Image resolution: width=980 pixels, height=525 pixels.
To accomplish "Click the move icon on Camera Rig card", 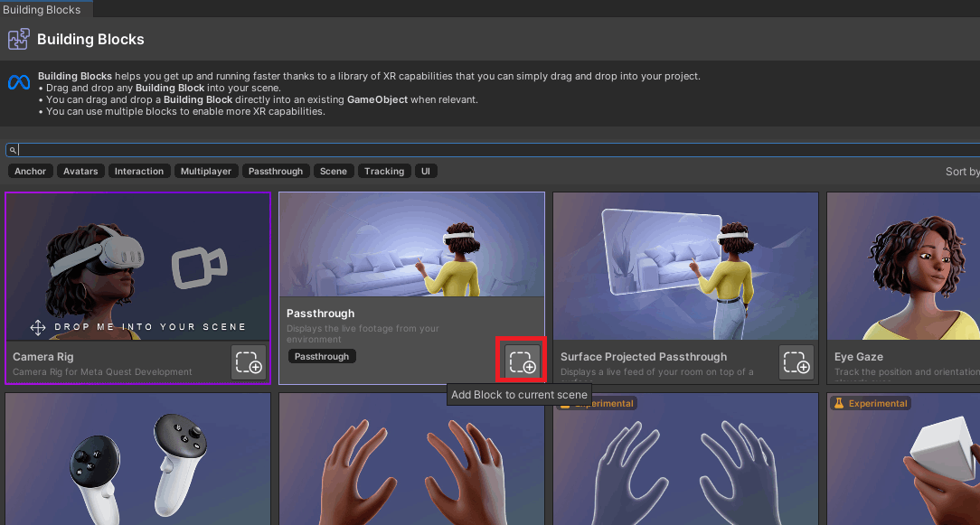I will point(37,327).
